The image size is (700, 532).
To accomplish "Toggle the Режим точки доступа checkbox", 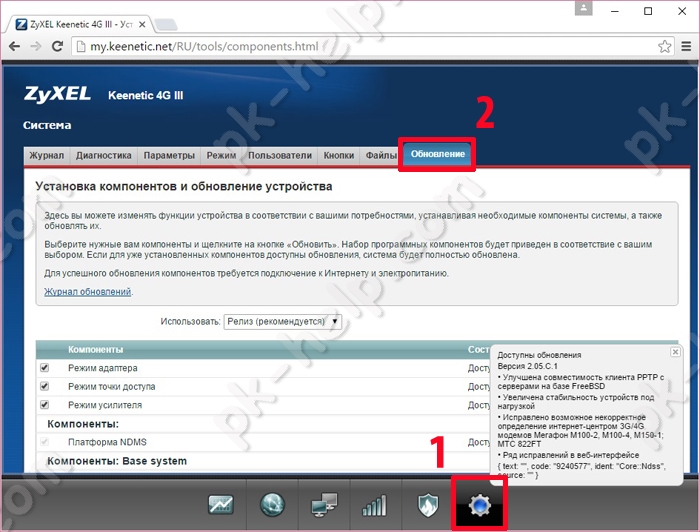I will [x=44, y=386].
